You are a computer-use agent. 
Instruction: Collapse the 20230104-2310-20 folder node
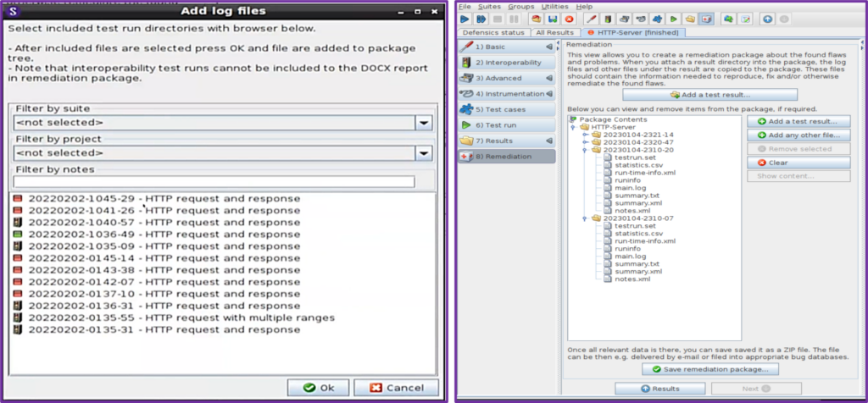click(585, 150)
